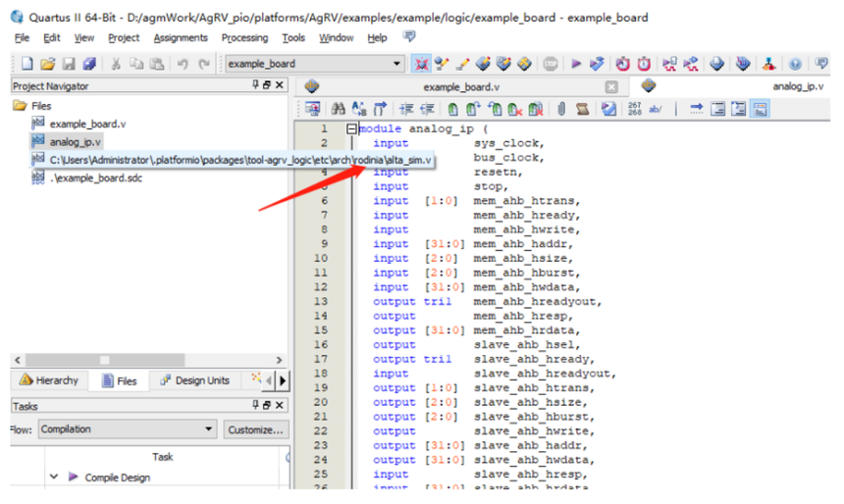
Task: Click the navigator scrollbar left arrow
Action: click(x=18, y=360)
